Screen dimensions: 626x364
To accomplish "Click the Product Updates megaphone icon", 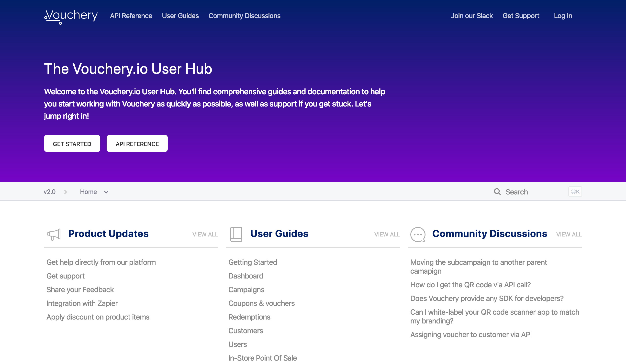I will (54, 235).
